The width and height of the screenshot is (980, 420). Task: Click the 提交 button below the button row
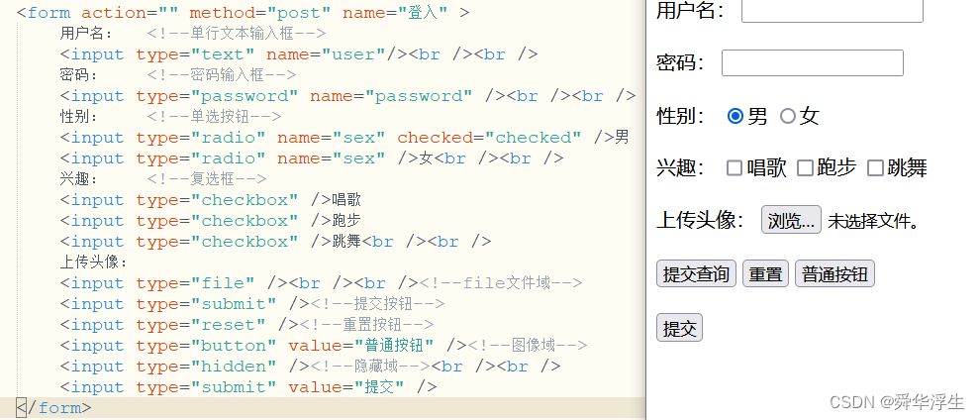click(679, 328)
